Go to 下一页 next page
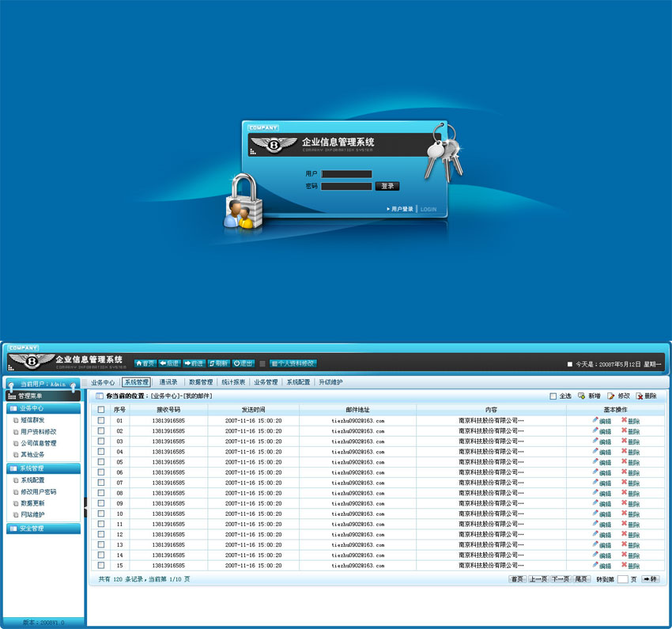This screenshot has width=672, height=629. point(560,579)
